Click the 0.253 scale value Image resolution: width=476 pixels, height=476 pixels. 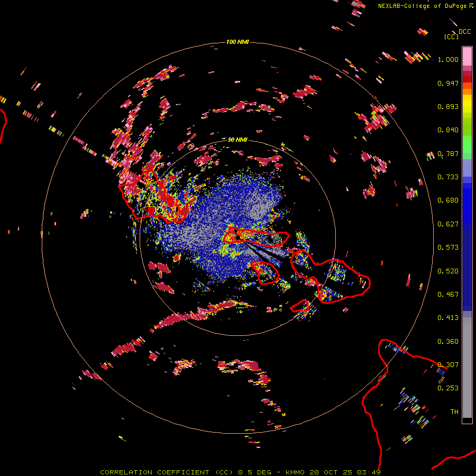tap(448, 388)
